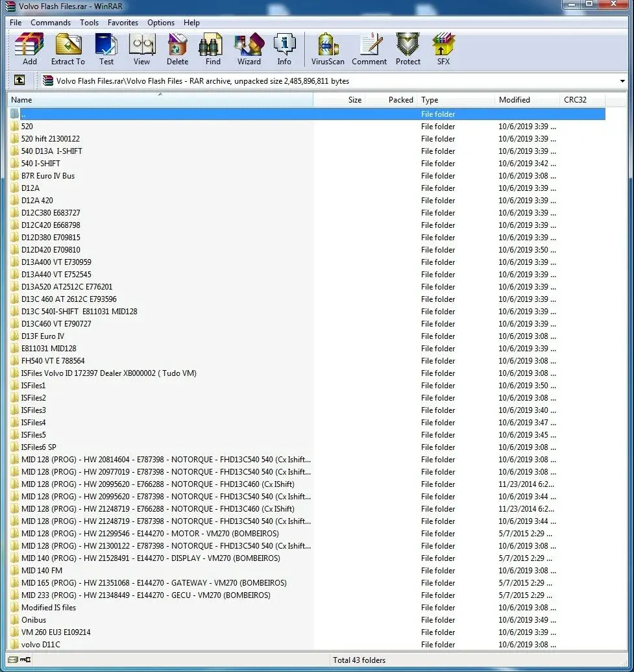
Task: Click the Add toolbar icon
Action: coord(29,49)
